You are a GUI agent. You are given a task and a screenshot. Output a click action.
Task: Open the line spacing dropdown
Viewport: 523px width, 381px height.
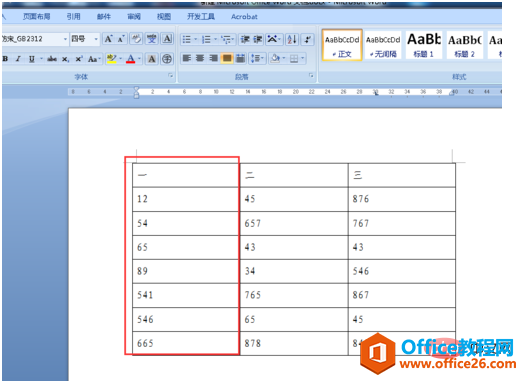pyautogui.click(x=257, y=59)
